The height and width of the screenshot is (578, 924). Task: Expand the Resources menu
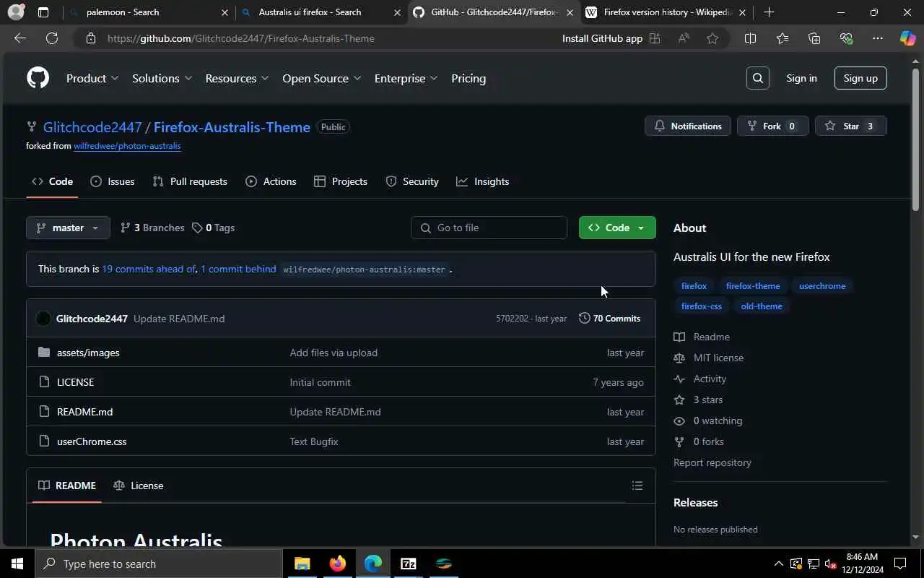[x=237, y=78]
